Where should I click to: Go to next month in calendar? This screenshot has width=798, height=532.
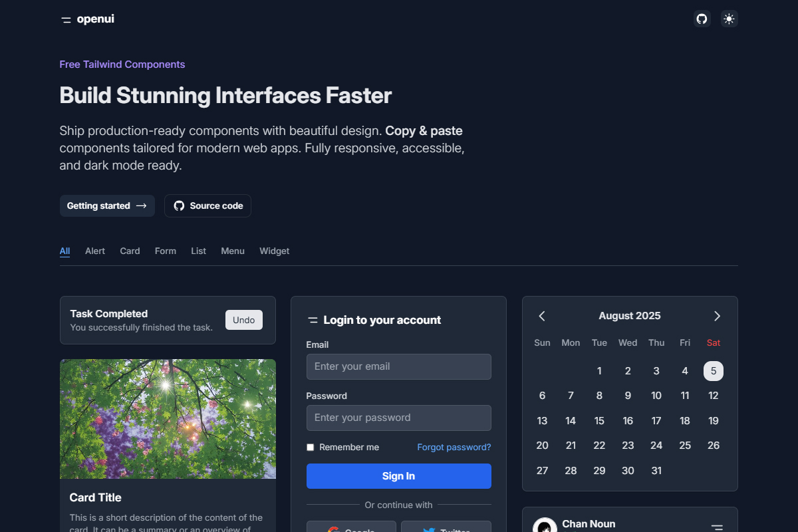click(717, 316)
